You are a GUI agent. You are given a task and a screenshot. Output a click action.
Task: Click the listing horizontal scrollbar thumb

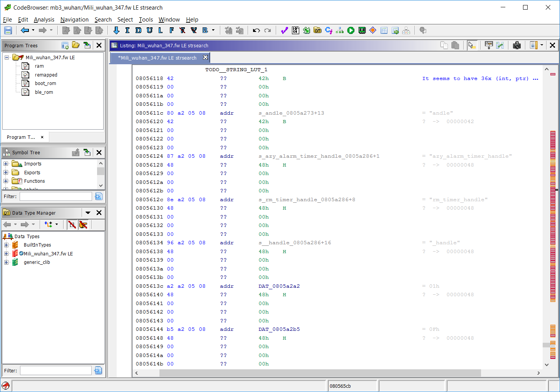coord(320,373)
